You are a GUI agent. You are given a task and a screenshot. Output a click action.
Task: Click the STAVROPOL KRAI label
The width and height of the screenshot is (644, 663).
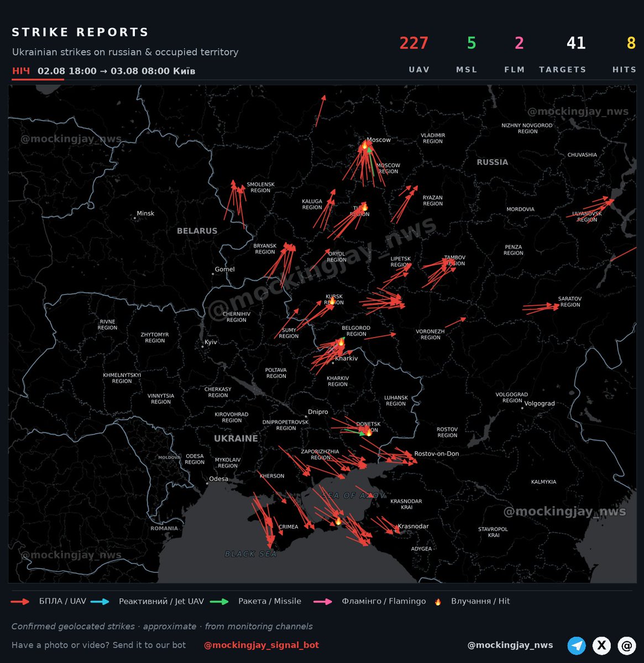point(493,533)
